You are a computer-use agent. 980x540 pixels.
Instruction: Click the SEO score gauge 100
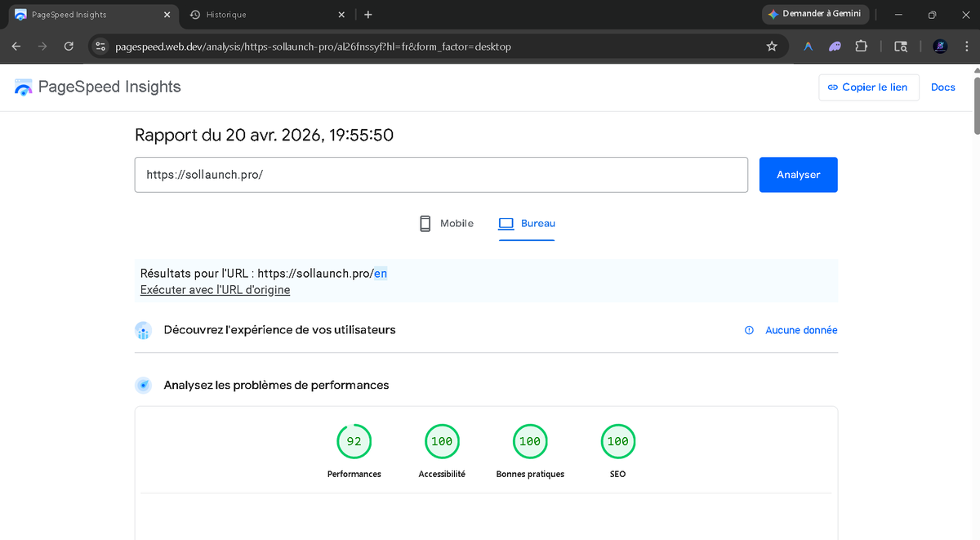click(x=618, y=441)
